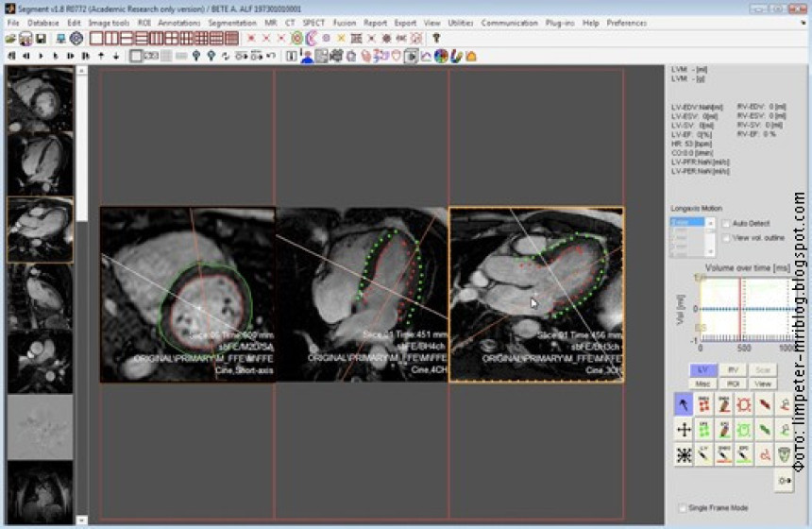
Task: Click the trash bin delete tool icon
Action: tap(785, 455)
